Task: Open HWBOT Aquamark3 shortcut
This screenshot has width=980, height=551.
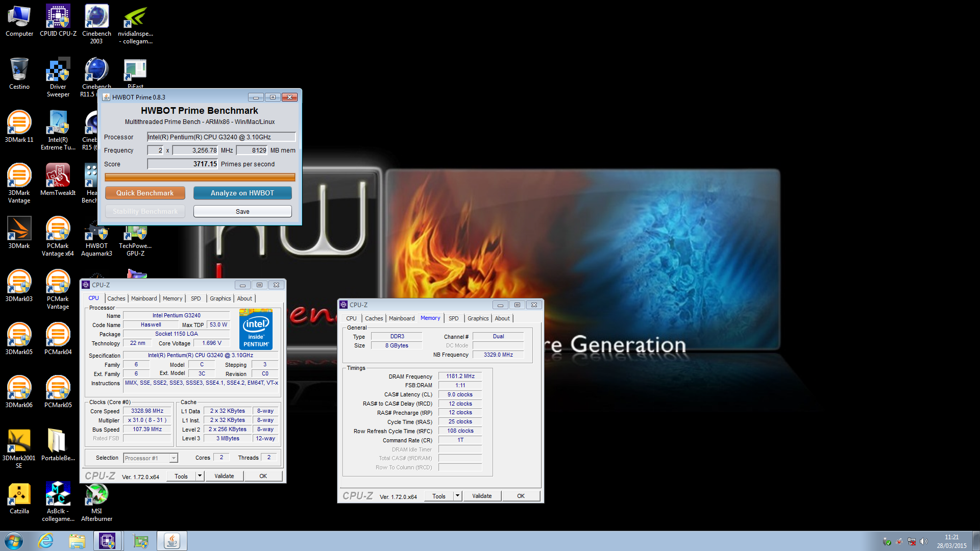Action: click(x=96, y=240)
